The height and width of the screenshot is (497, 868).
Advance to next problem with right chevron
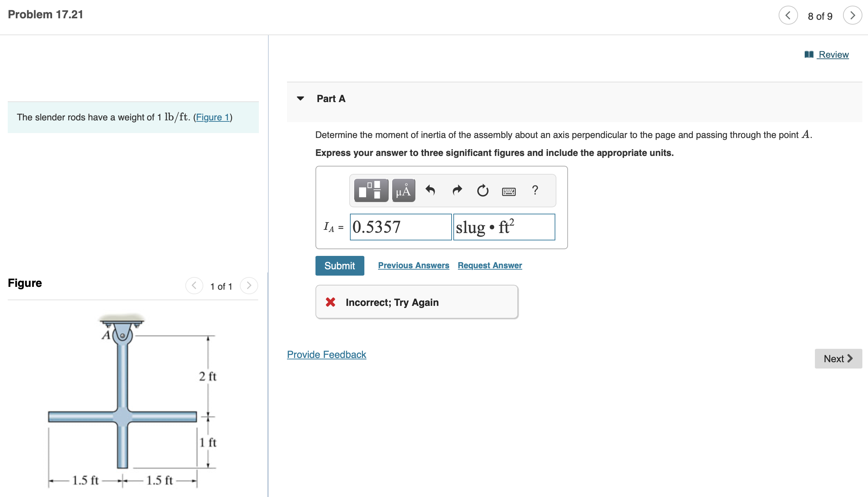point(853,15)
